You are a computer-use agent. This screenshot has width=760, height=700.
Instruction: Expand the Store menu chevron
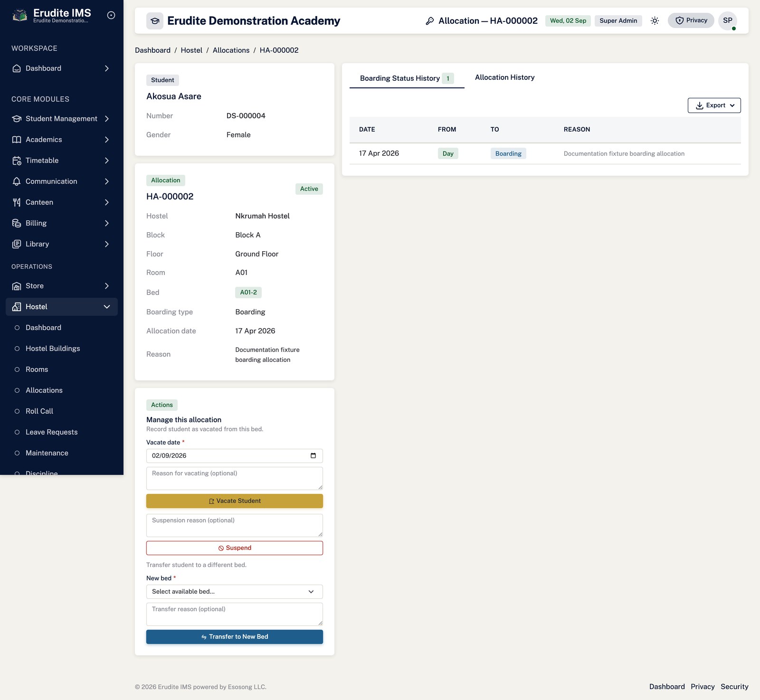coord(107,286)
